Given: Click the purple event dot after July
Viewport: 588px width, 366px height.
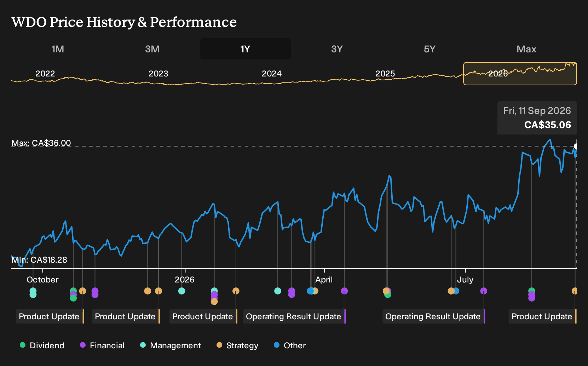Looking at the screenshot, I should tap(484, 291).
